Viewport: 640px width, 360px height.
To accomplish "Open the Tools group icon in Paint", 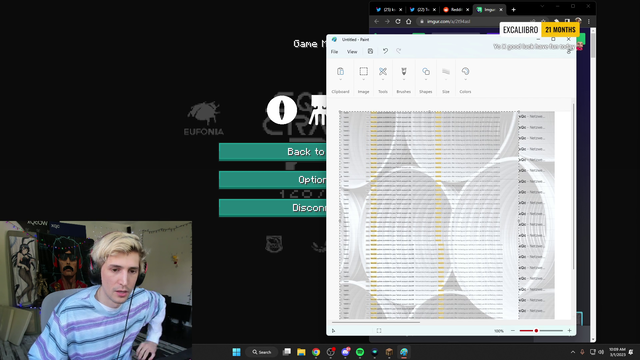I will coord(382,71).
